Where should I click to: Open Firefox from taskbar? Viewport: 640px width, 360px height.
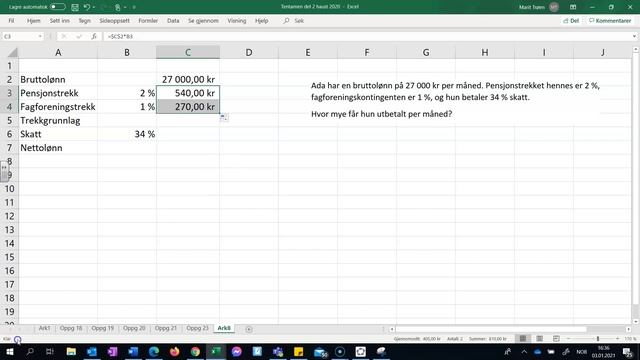coord(175,351)
